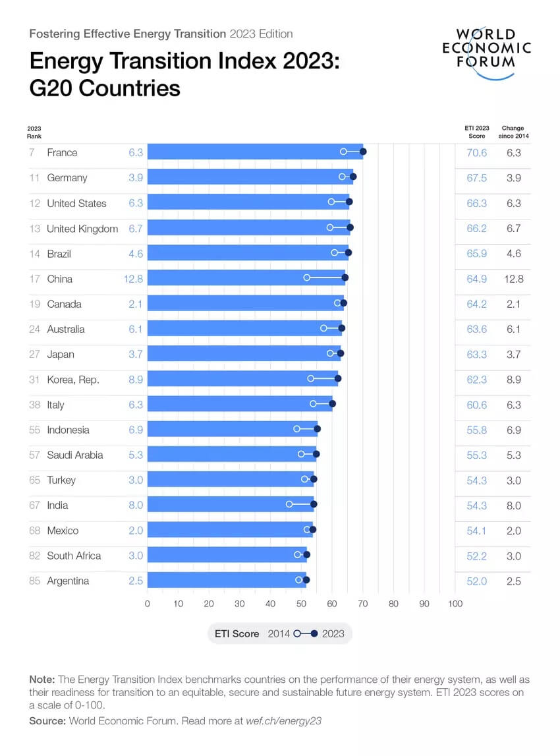Click Argentina's dark 2023 score dot
Screen dimensions: 560x756
[x=306, y=580]
